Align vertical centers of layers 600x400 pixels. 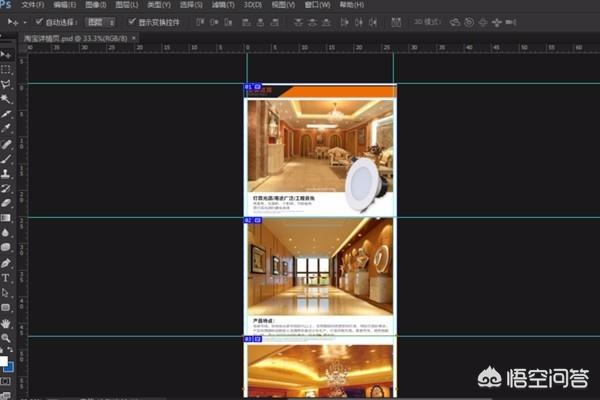[x=214, y=22]
